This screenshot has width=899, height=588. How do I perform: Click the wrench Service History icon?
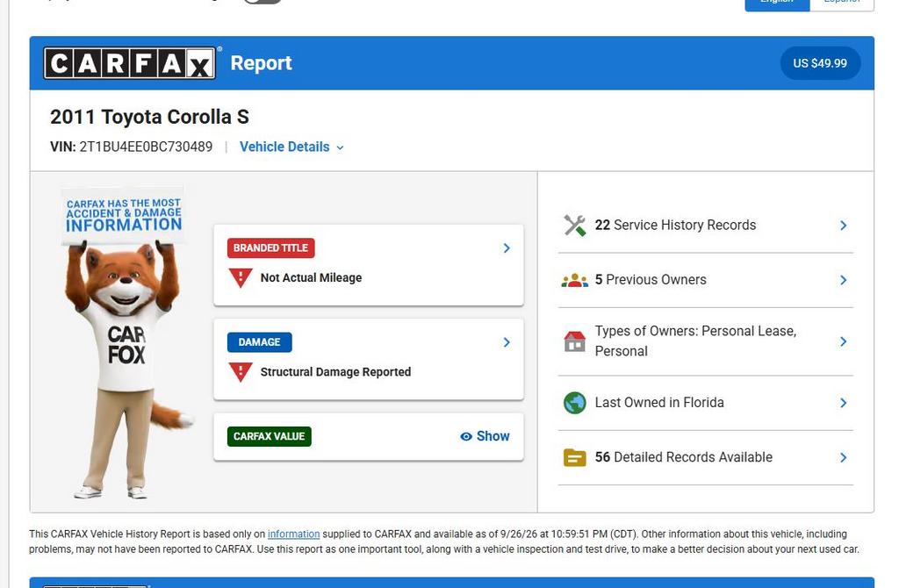pos(574,226)
